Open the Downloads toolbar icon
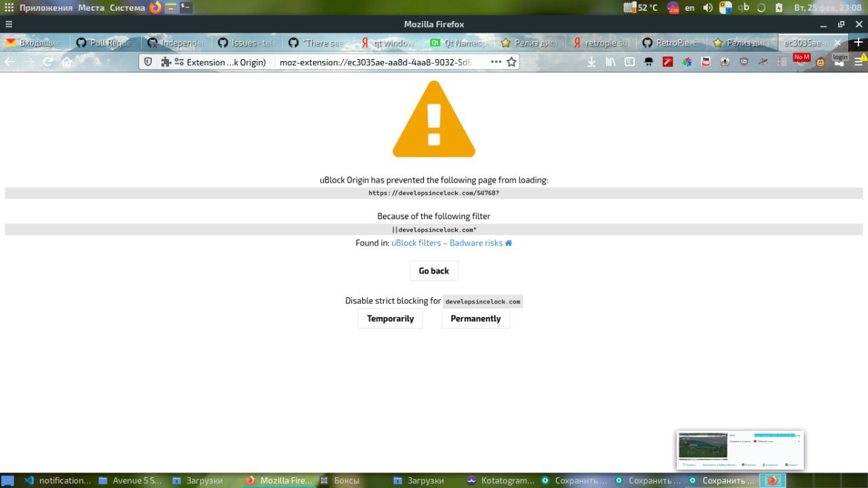This screenshot has height=488, width=868. click(x=591, y=62)
